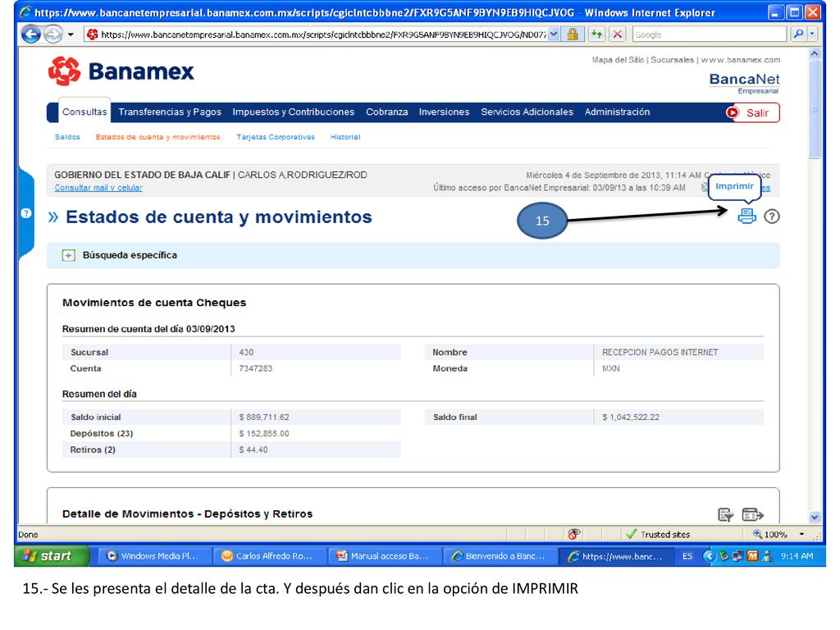Click the Imprimir printer icon
840x630 pixels.
click(x=746, y=216)
